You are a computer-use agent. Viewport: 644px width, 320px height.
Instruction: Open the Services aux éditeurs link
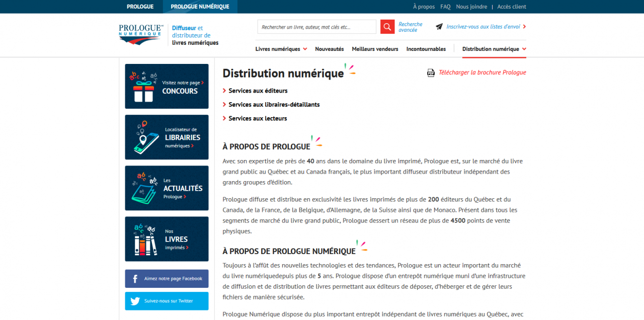coord(258,91)
